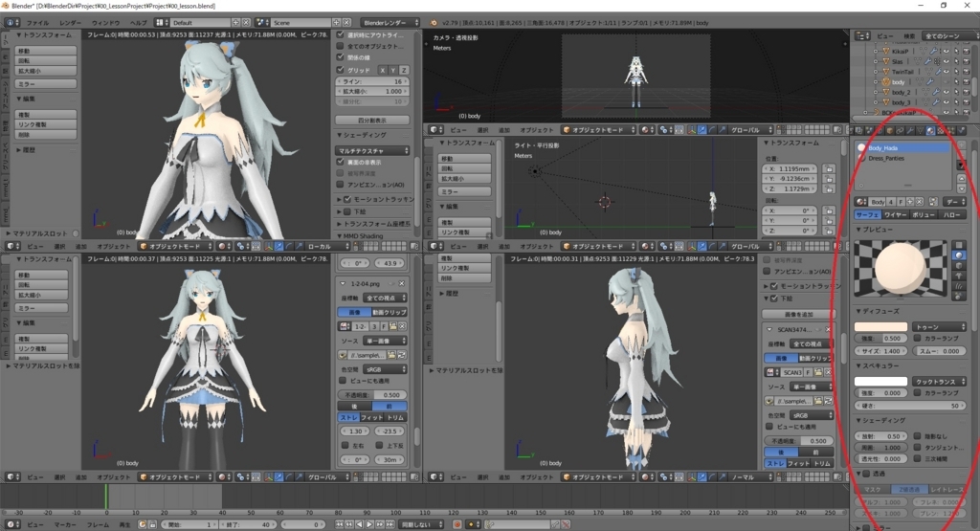The width and height of the screenshot is (980, 531).
Task: Open the Info editor type selector icon
Action: [11, 23]
